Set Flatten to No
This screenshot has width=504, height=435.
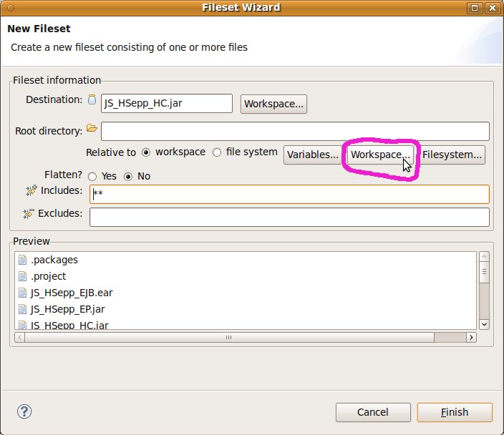coord(129,176)
